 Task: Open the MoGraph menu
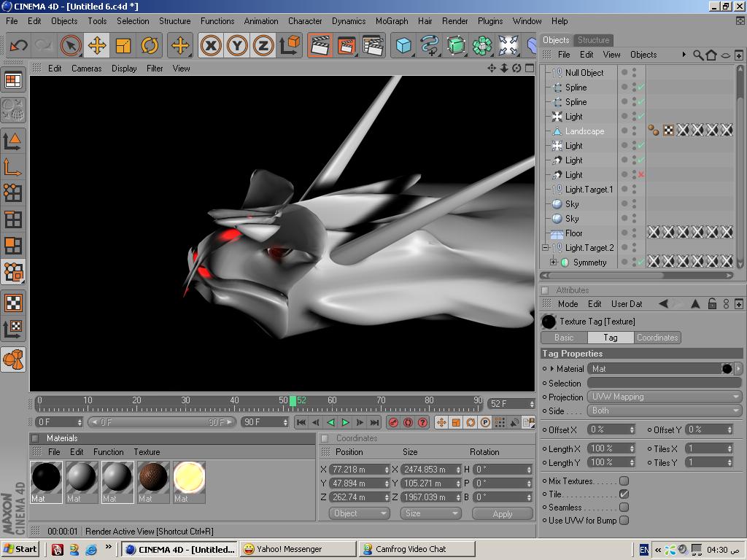[392, 21]
